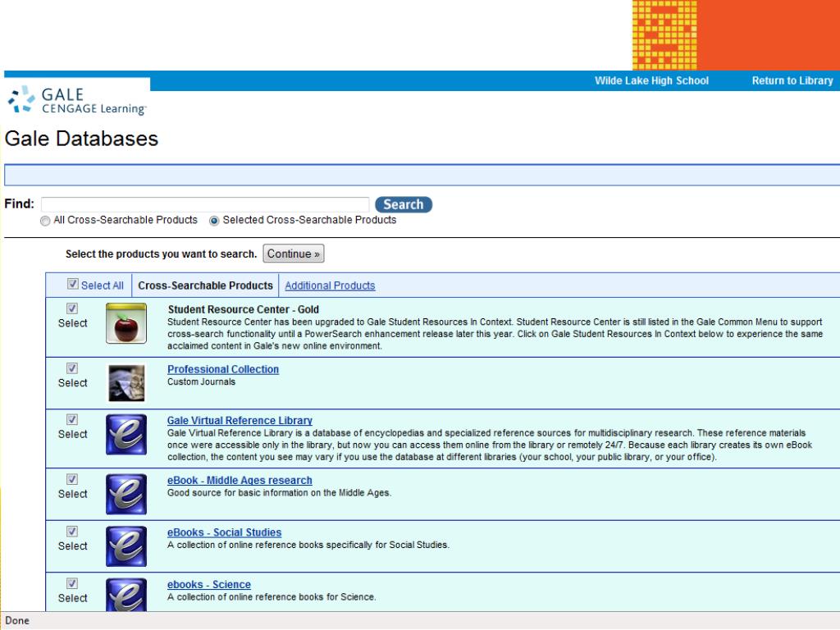This screenshot has width=840, height=630.
Task: Uncheck the Gale Virtual Reference Library checkbox
Action: click(72, 419)
